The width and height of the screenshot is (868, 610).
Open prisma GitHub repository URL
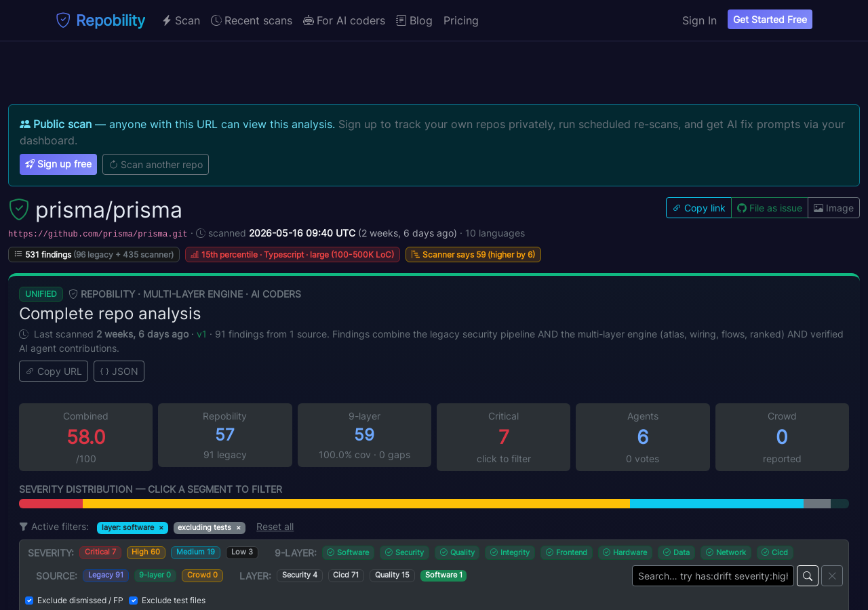pyautogui.click(x=98, y=234)
